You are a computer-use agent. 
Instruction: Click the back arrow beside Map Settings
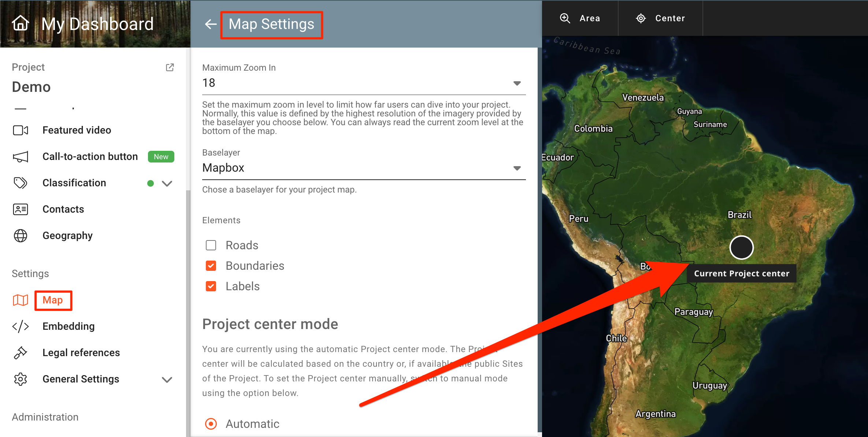(x=211, y=24)
